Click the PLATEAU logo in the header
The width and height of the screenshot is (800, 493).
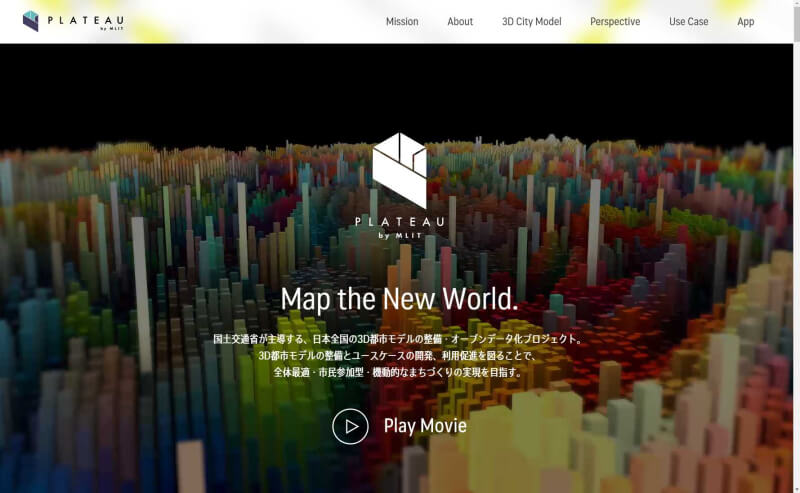tap(73, 21)
